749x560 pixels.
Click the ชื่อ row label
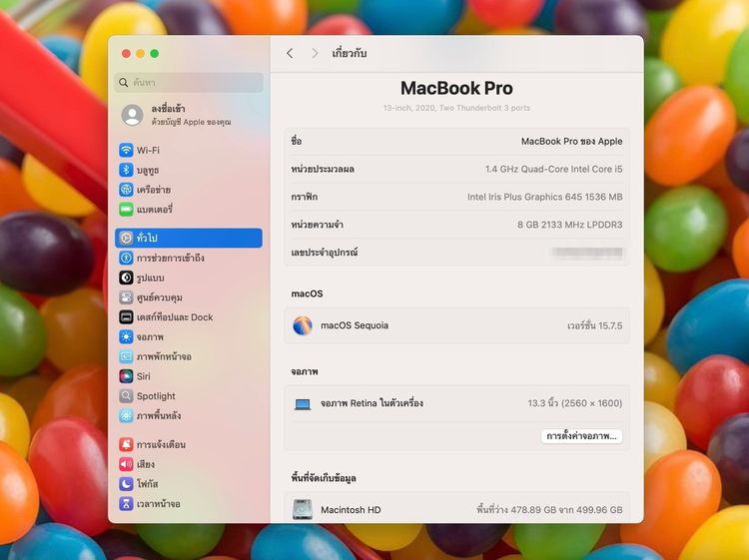[x=297, y=142]
